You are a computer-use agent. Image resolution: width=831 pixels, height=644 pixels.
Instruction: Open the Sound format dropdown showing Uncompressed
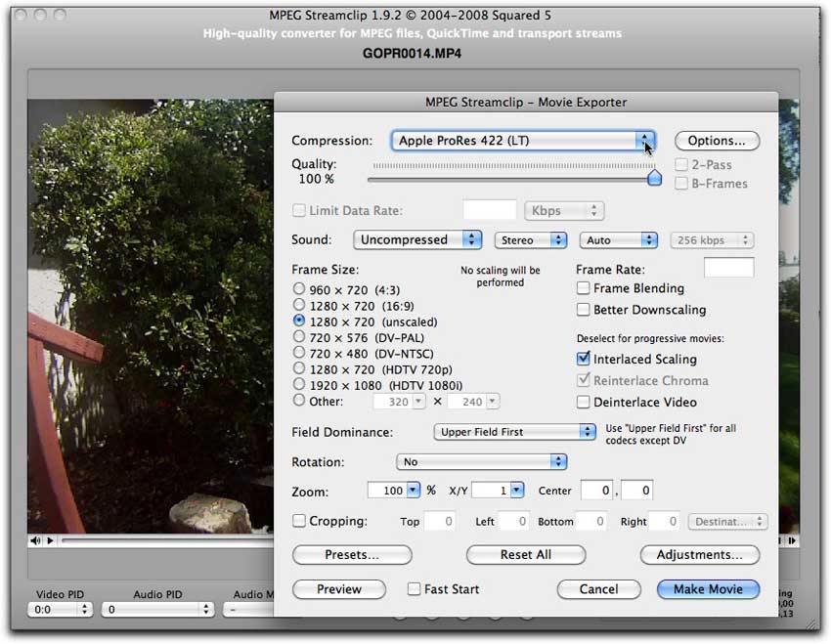(x=417, y=239)
